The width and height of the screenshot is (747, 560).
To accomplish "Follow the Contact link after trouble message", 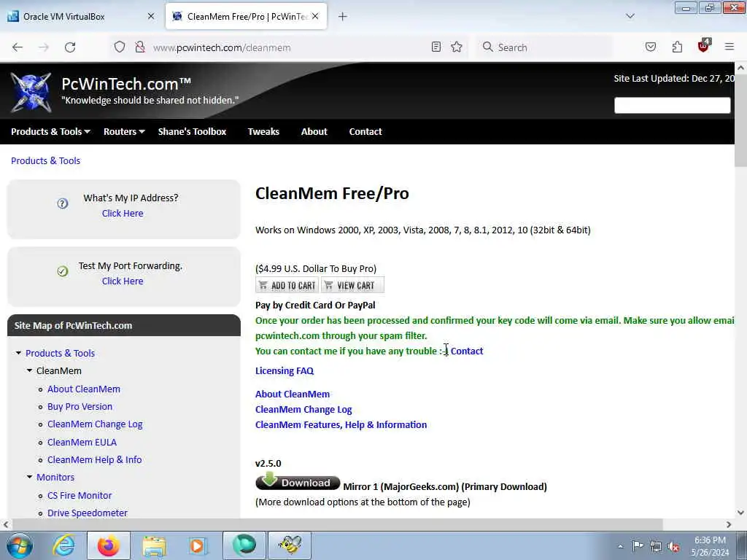I will 467,351.
